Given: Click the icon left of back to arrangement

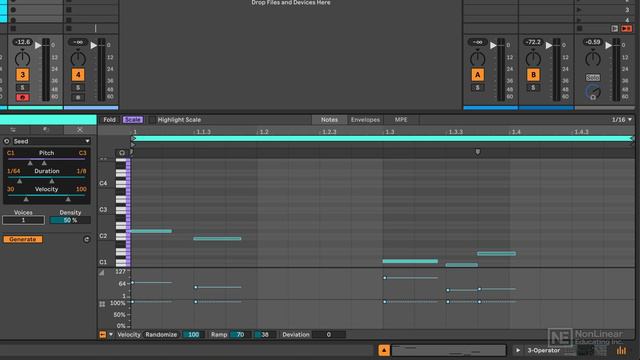Looking at the screenshot, I should [x=614, y=28].
